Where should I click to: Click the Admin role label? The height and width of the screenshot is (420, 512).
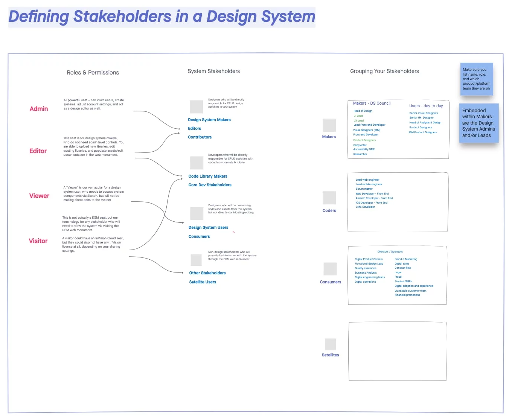[39, 109]
